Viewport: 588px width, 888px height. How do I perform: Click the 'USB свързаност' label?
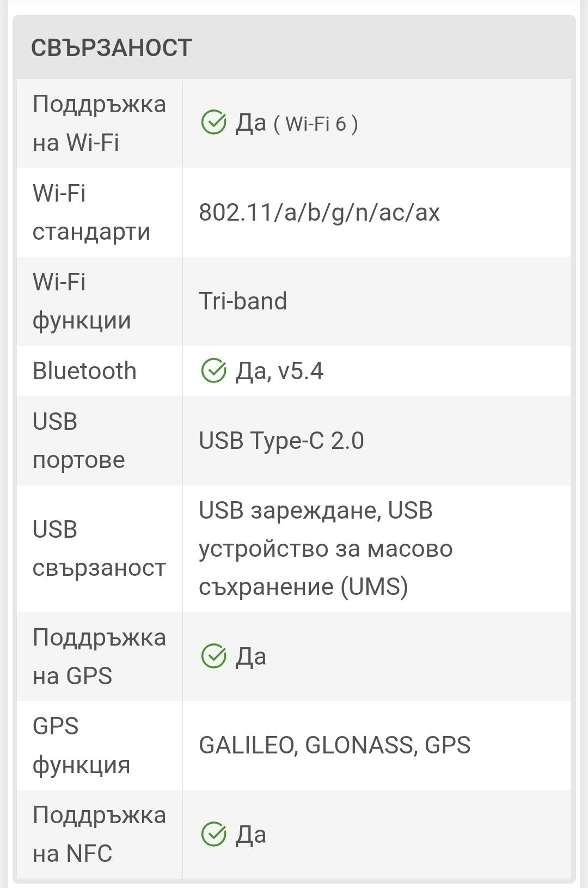(99, 549)
